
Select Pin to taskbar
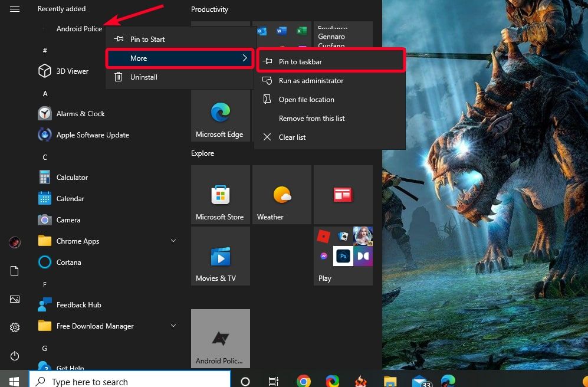click(x=330, y=61)
